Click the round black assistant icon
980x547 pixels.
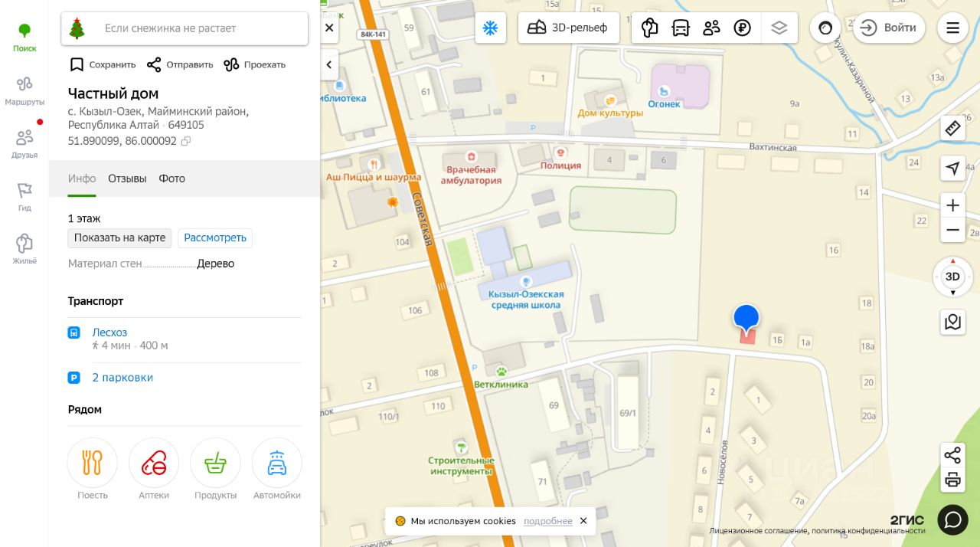pyautogui.click(x=825, y=28)
